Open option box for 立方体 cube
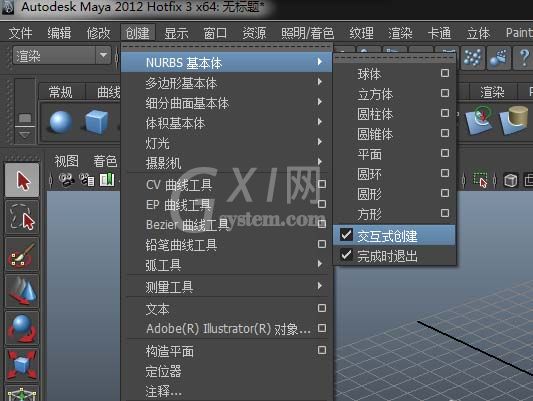The image size is (533, 401). tap(445, 93)
